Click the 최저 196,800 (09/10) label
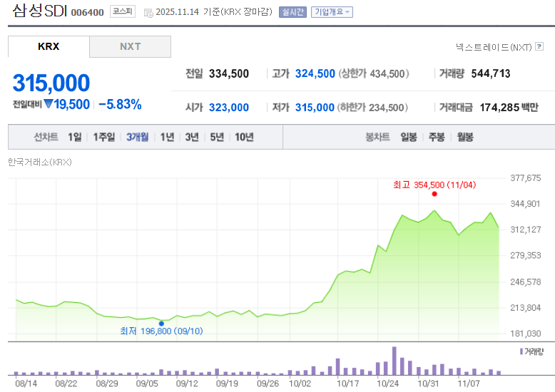555x392 pixels. tap(161, 331)
